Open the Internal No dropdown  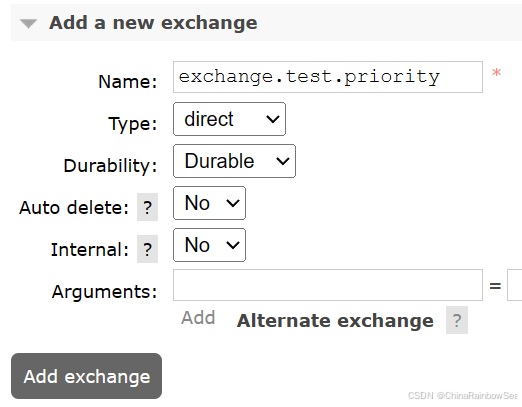[x=209, y=245]
